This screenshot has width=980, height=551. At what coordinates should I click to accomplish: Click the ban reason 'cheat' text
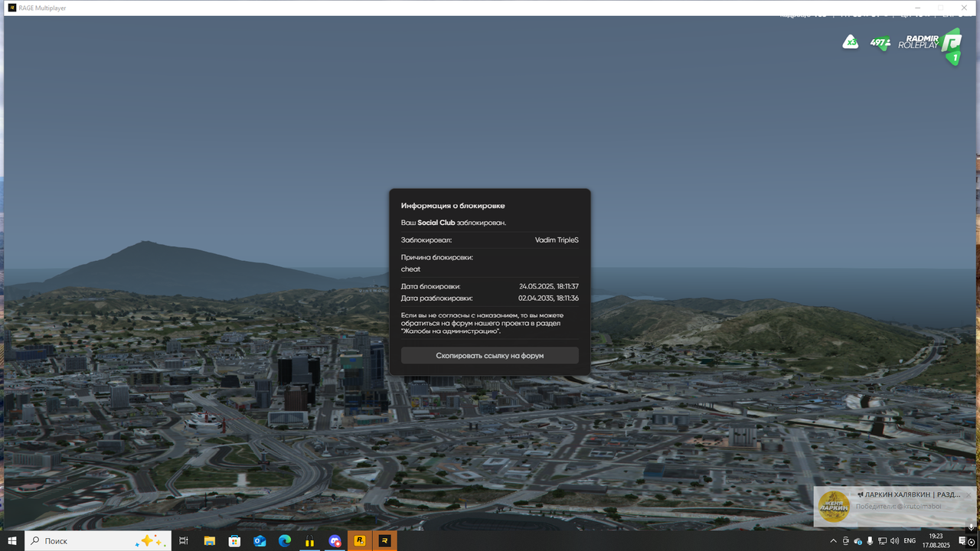pos(410,269)
